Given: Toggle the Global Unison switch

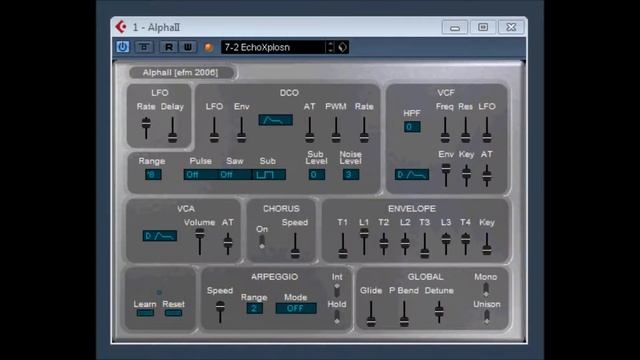Looking at the screenshot, I should click(487, 317).
